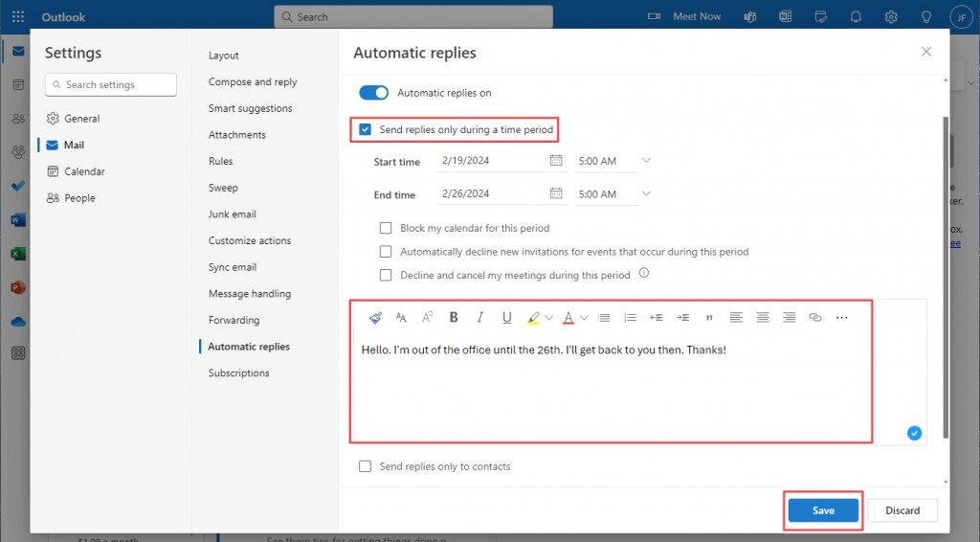This screenshot has width=980, height=542.
Task: Insert a hyperlink
Action: pyautogui.click(x=815, y=318)
